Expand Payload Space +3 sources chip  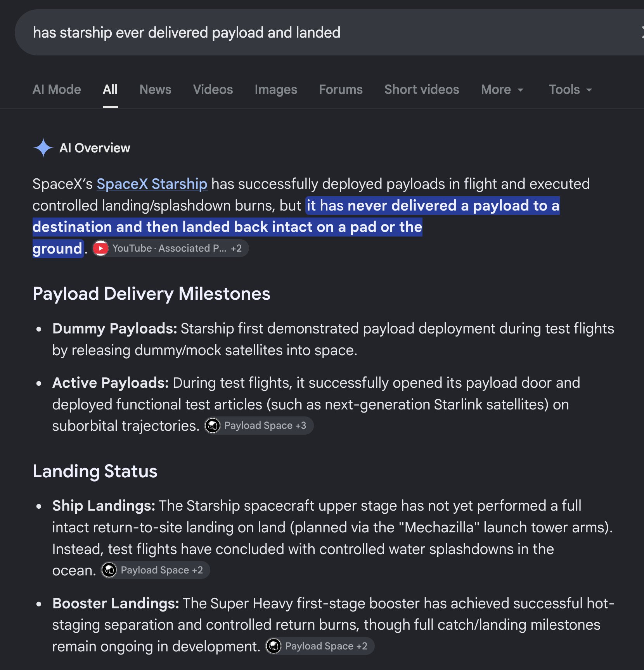259,426
